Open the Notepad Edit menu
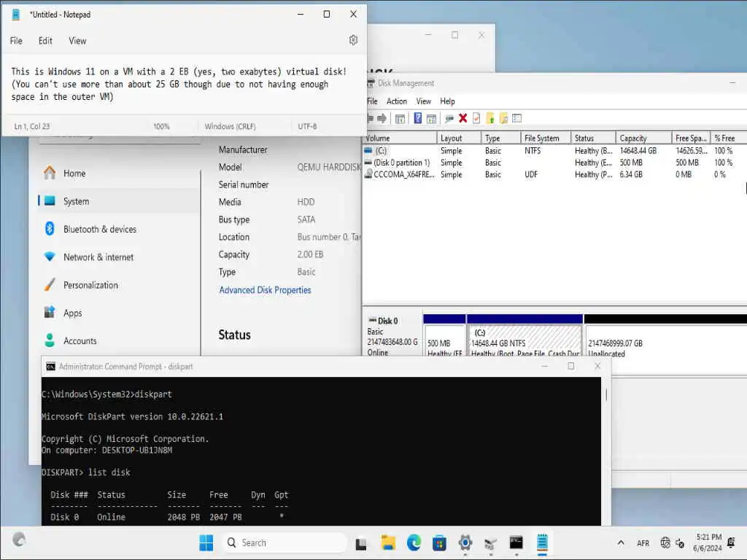Screen dimensions: 747x560 tap(45, 41)
